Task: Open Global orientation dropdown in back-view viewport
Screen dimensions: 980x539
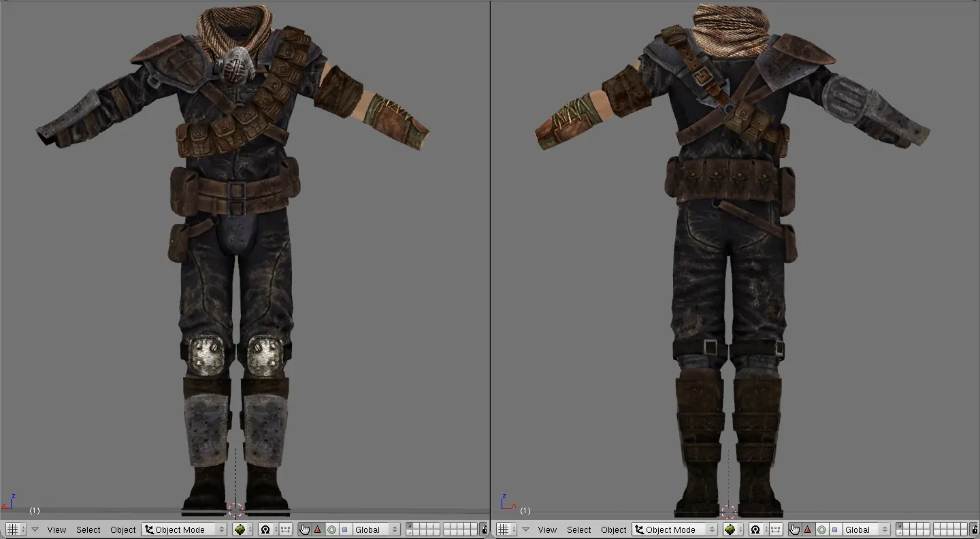Action: [x=867, y=529]
